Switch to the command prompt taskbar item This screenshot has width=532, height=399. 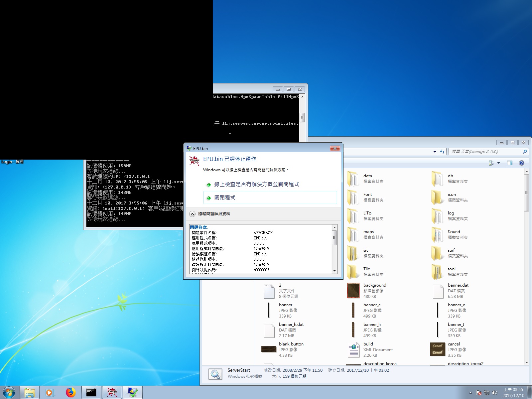tap(91, 393)
